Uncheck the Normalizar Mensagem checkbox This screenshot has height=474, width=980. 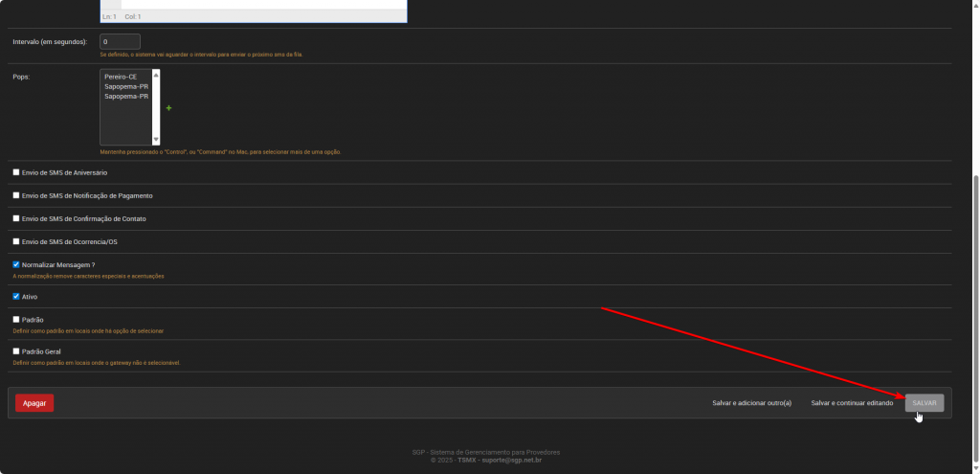point(16,264)
